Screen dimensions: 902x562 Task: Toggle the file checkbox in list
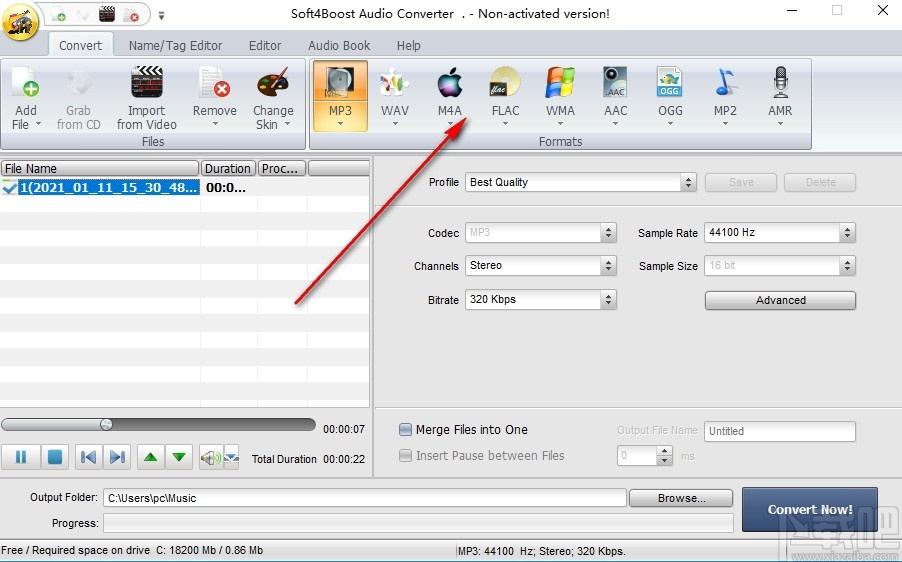[x=9, y=187]
